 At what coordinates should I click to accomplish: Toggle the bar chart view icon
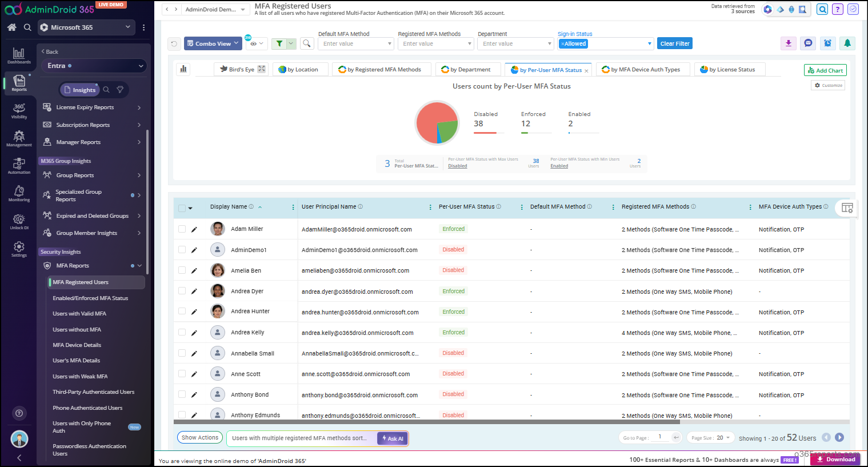pos(183,69)
